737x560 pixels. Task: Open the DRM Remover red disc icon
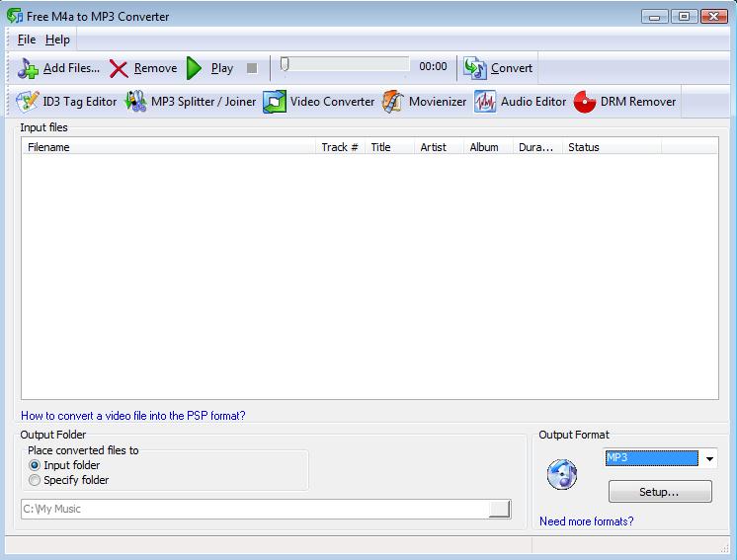click(x=585, y=102)
